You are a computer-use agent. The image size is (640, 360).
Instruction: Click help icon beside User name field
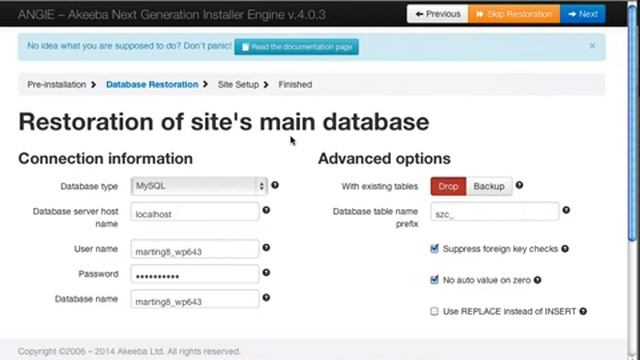coord(266,248)
